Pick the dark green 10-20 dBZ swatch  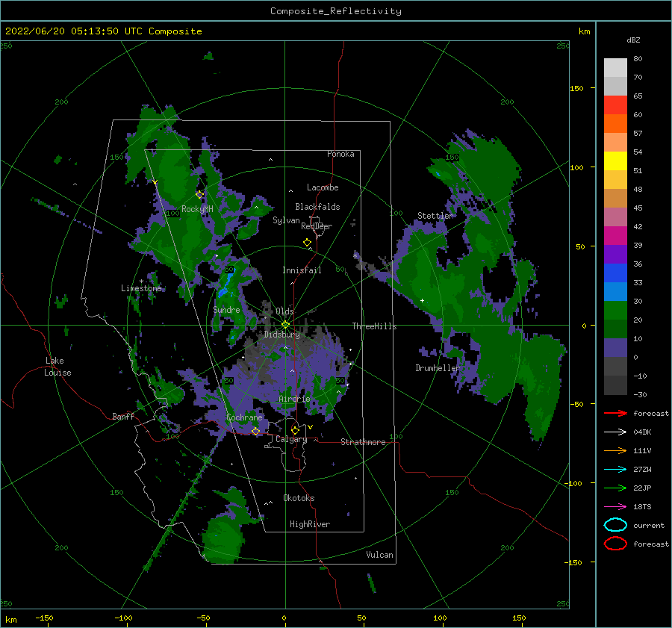pyautogui.click(x=615, y=329)
